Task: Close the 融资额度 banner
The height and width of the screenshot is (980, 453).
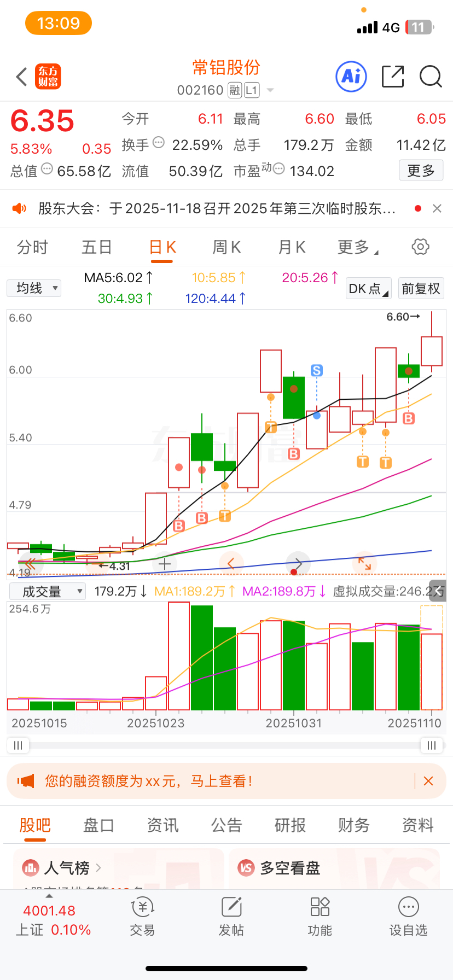Action: click(x=428, y=781)
